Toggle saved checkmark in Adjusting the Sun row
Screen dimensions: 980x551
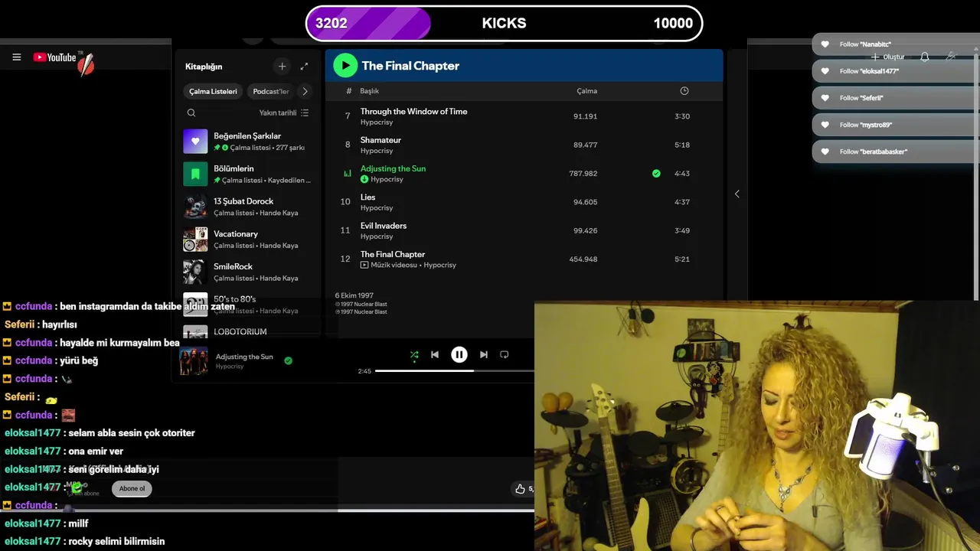[656, 174]
